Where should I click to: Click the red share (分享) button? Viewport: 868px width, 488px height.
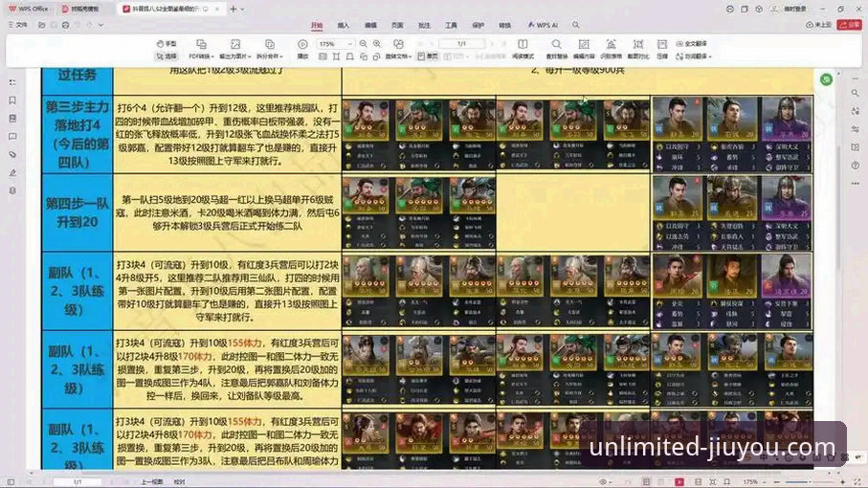[850, 26]
